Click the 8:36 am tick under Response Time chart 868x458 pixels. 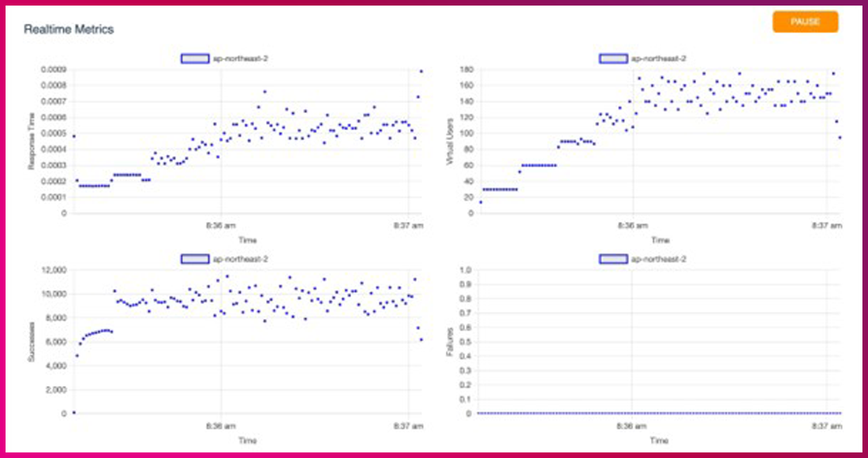coord(220,226)
